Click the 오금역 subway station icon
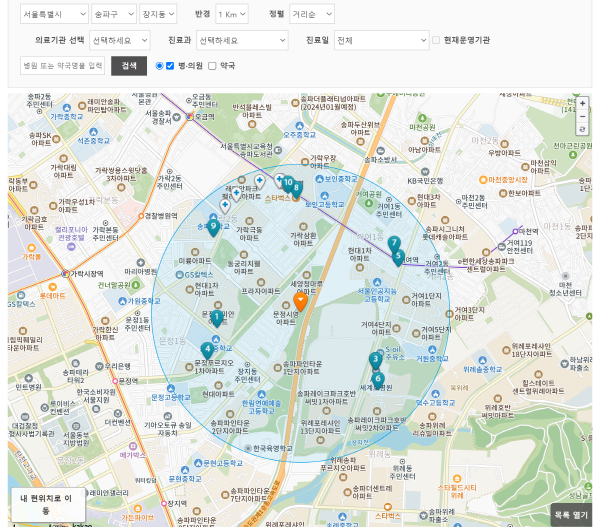600x527 pixels. pos(190,117)
